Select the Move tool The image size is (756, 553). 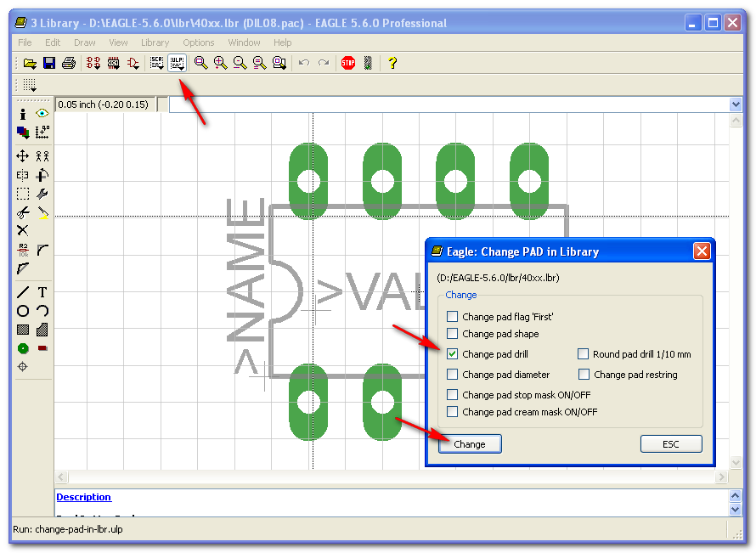click(23, 156)
